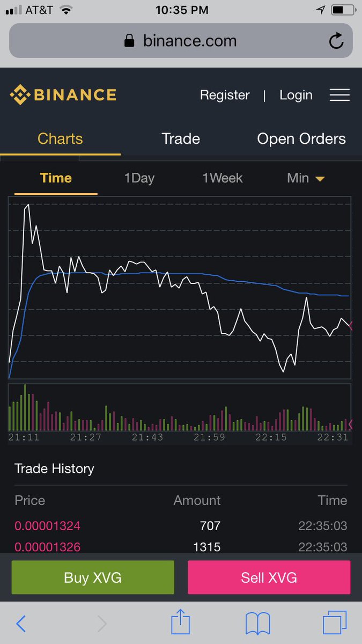Expand the Min interval dropdown
The height and width of the screenshot is (644, 362).
306,178
